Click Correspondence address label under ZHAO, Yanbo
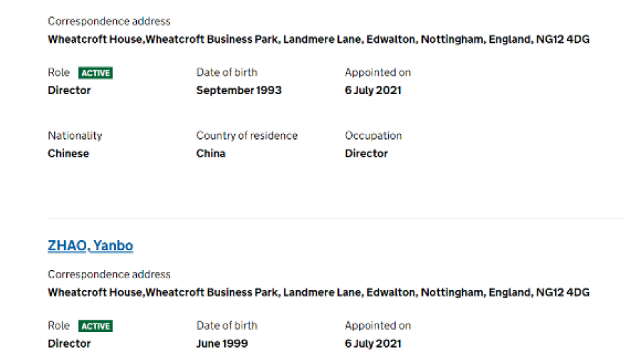Screen dimensions: 641x364 tap(109, 274)
